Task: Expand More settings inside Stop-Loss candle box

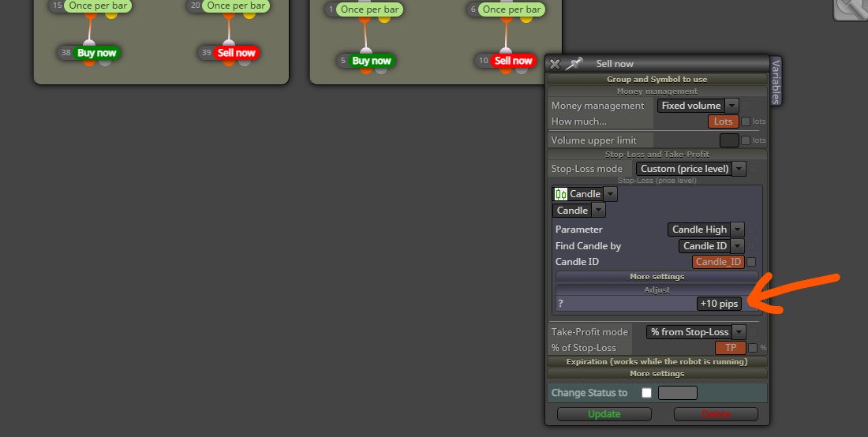Action: [x=657, y=277]
